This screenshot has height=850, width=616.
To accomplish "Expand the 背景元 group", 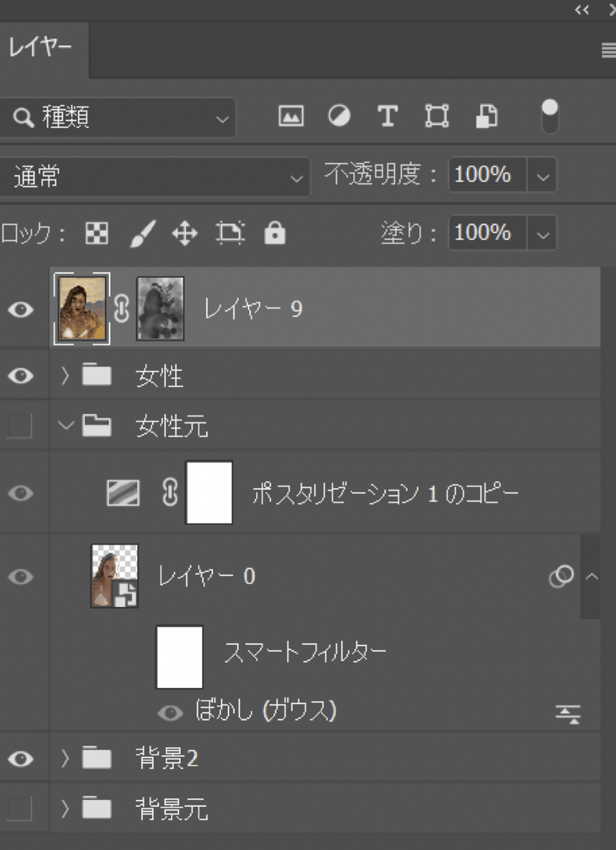I will (65, 810).
